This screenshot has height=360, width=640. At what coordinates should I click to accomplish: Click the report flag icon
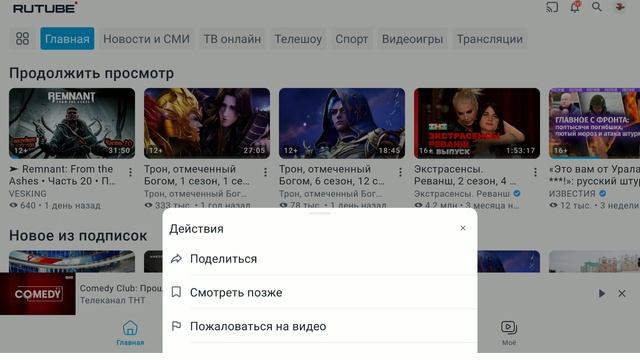176,326
